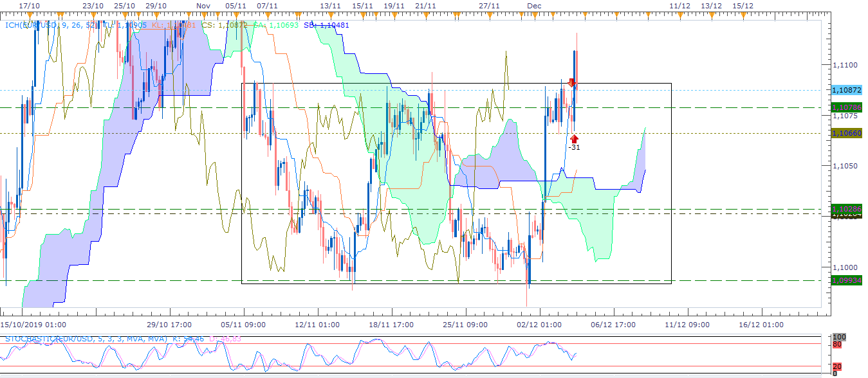Select the -31 pips label
Image resolution: width=868 pixels, height=378 pixels.
click(574, 147)
